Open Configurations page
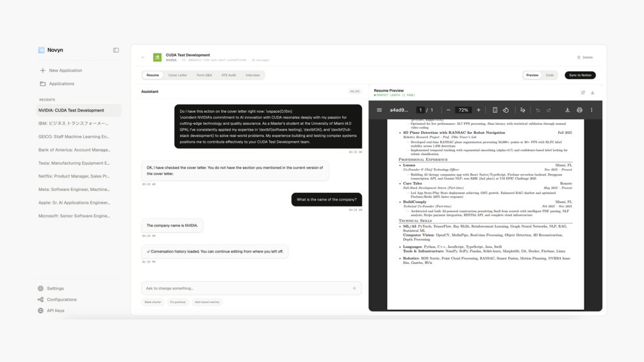Screen dimensions: 644x362 pyautogui.click(x=62, y=300)
